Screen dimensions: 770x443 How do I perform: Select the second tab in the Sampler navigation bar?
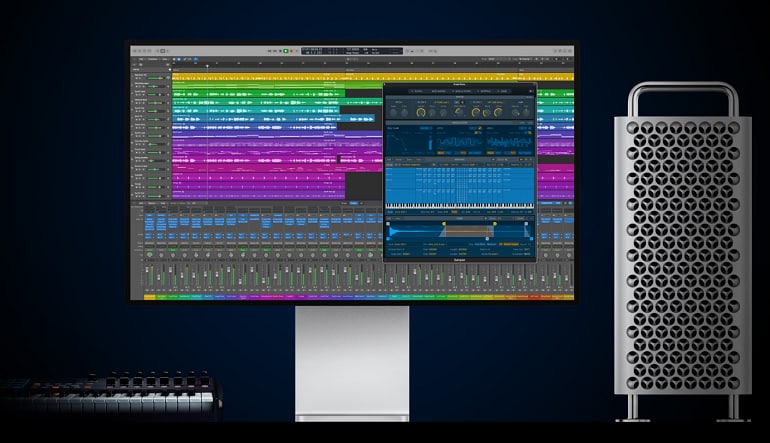(439, 91)
